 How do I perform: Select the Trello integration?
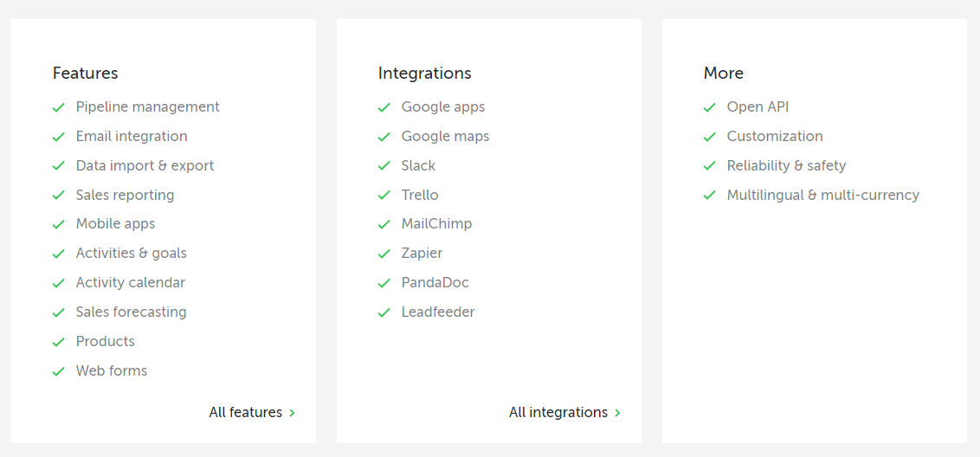(420, 195)
